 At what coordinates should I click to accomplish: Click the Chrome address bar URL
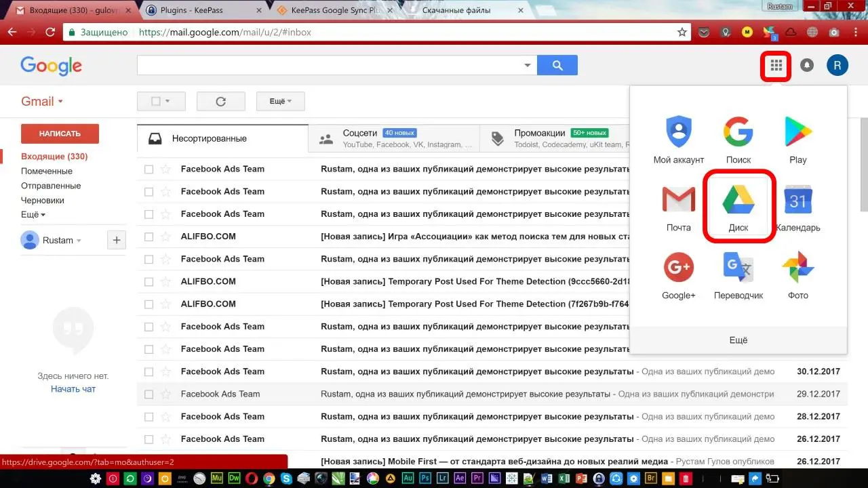225,32
